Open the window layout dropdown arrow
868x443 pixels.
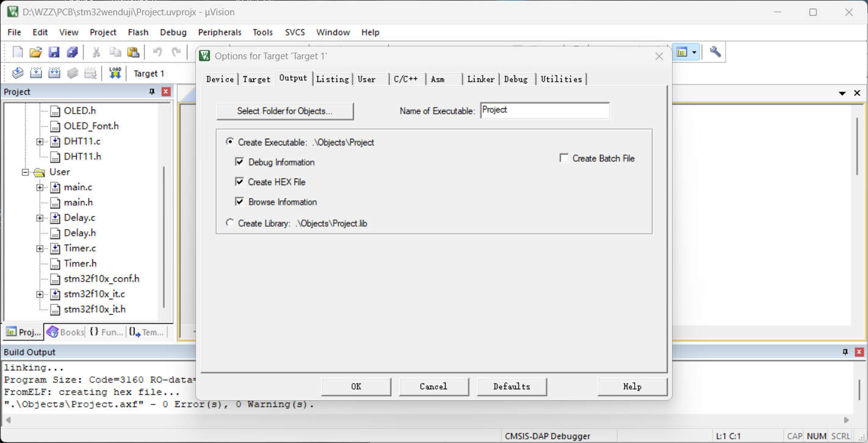click(x=695, y=53)
